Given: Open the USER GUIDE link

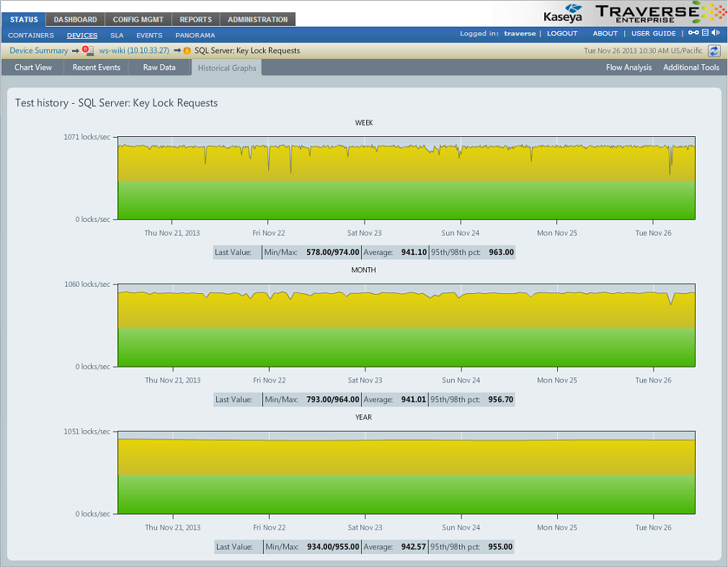Looking at the screenshot, I should click(x=654, y=34).
